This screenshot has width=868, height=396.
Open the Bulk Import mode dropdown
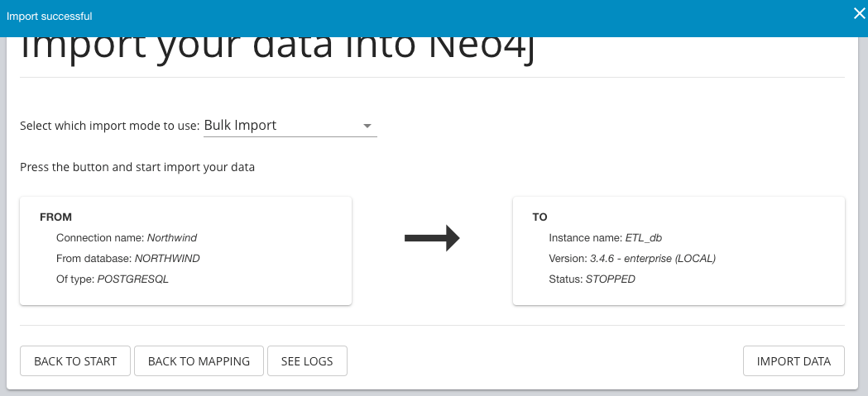tap(290, 126)
